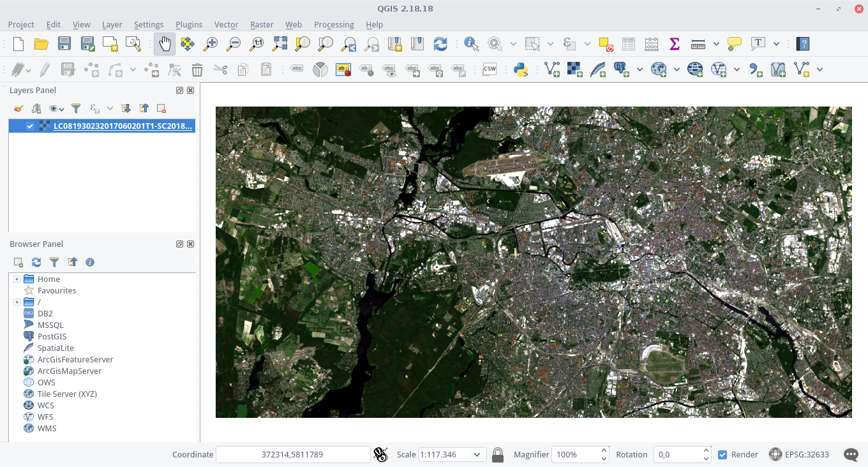Click the Identify Features tool
The height and width of the screenshot is (467, 868).
tap(472, 44)
